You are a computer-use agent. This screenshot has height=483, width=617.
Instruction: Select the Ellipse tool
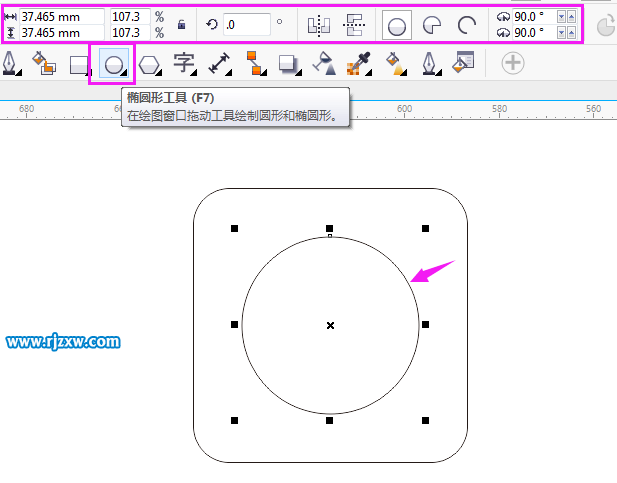pos(113,65)
